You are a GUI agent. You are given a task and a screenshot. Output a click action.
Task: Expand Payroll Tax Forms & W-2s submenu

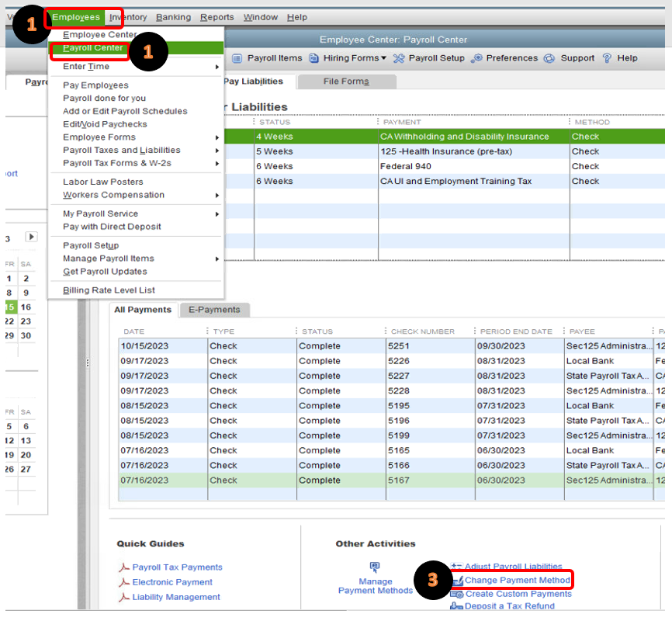click(x=216, y=163)
